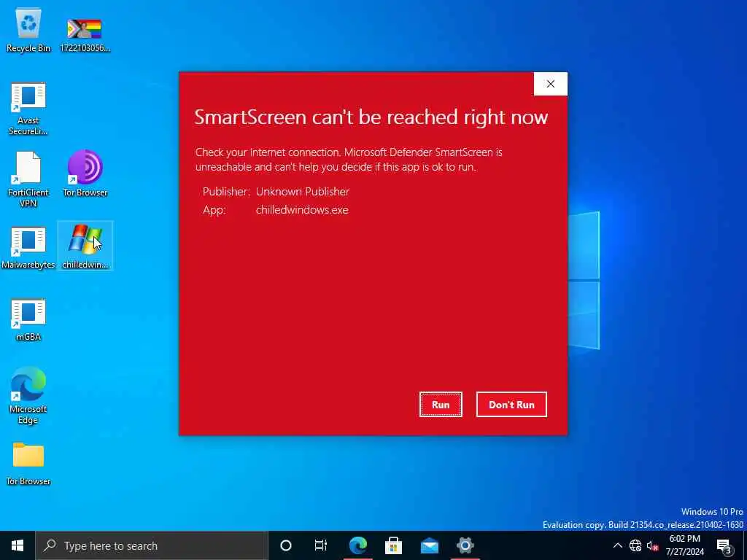Screen dimensions: 747x560
Task: Click the taskbar search box
Action: tap(152, 545)
